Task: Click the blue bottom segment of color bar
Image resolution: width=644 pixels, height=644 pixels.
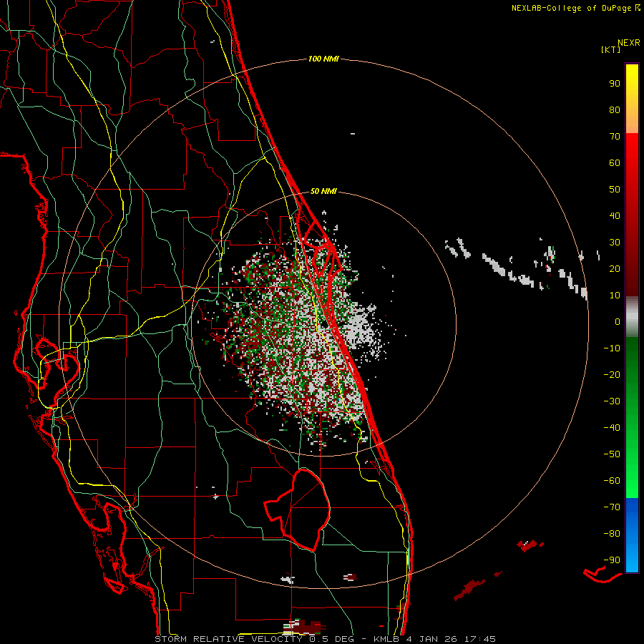Action: pos(632,535)
